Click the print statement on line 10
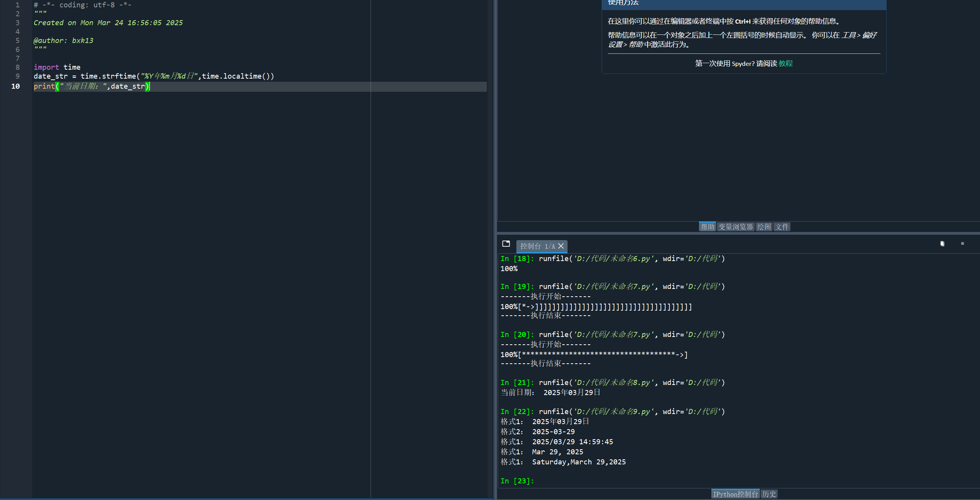The image size is (980, 500). [x=91, y=86]
